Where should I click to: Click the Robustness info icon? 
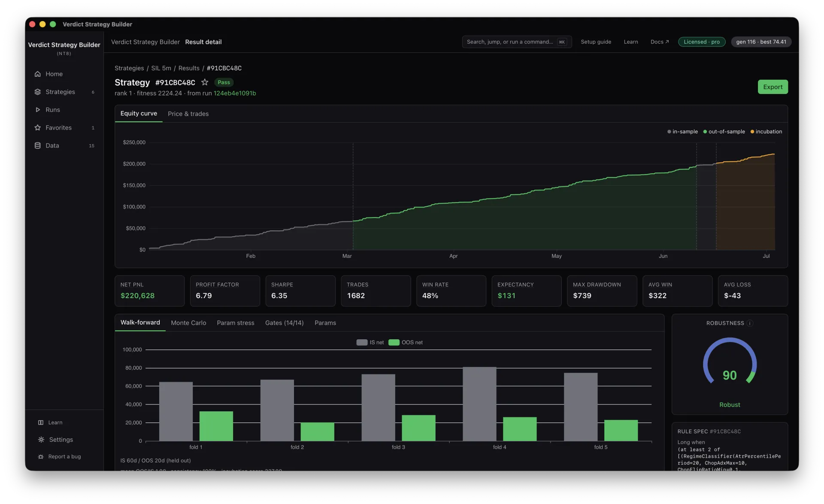pyautogui.click(x=750, y=323)
